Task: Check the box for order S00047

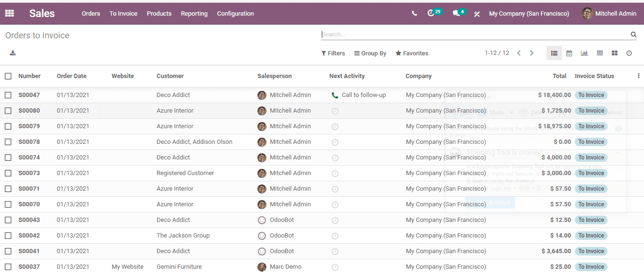Action: coord(8,95)
